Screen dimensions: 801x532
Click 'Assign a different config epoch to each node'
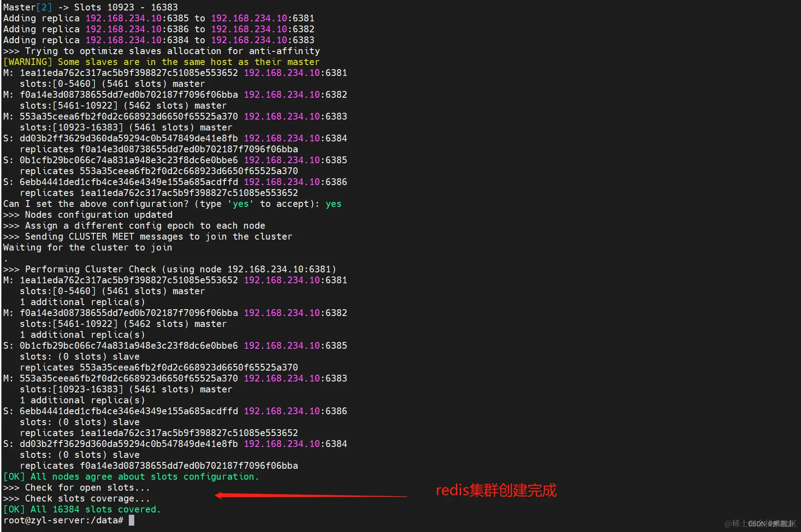tap(145, 226)
